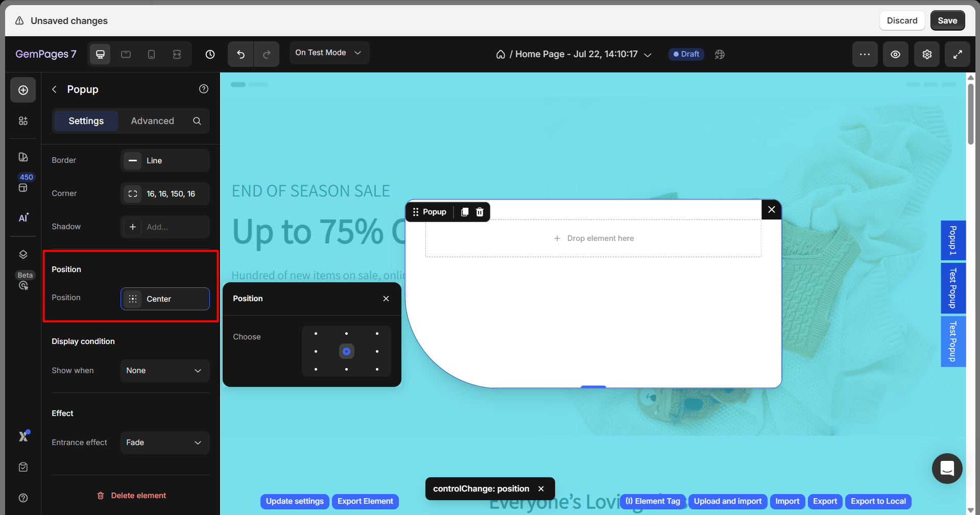
Task: Choose the center position dot
Action: pyautogui.click(x=346, y=351)
